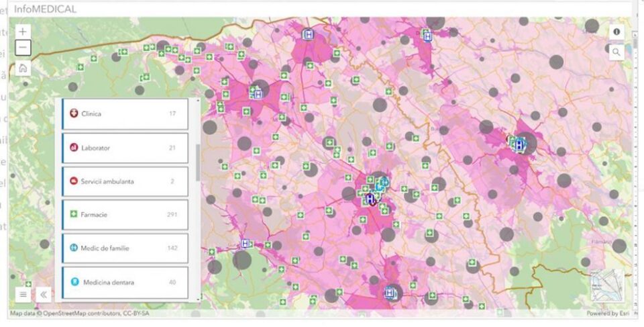This screenshot has height=327, width=644.
Task: Open the overview minimap thumbnail
Action: 607,286
